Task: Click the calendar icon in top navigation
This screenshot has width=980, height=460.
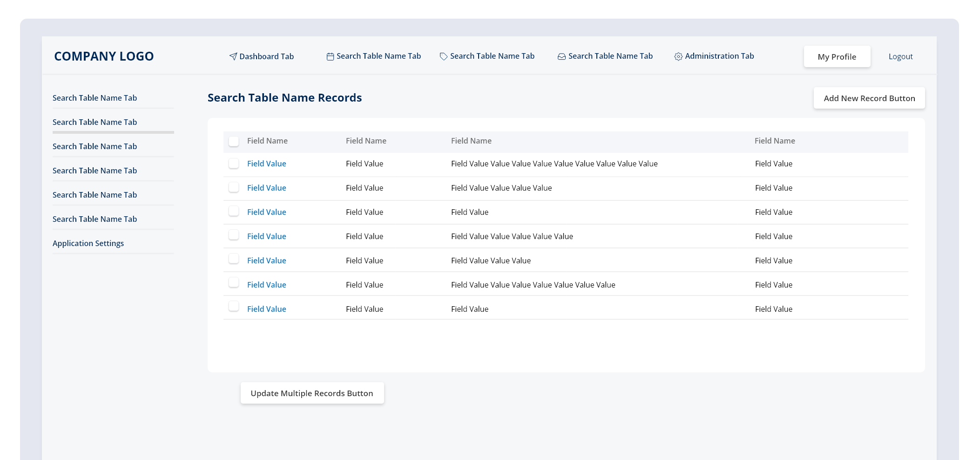Action: [330, 56]
